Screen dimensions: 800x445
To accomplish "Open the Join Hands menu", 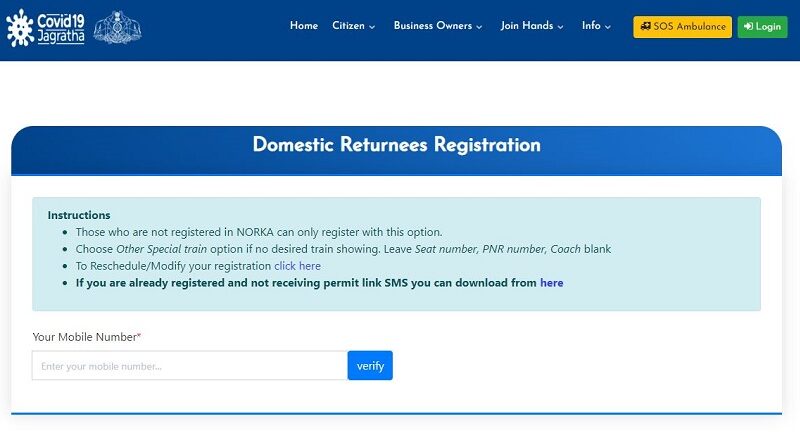I will (532, 26).
